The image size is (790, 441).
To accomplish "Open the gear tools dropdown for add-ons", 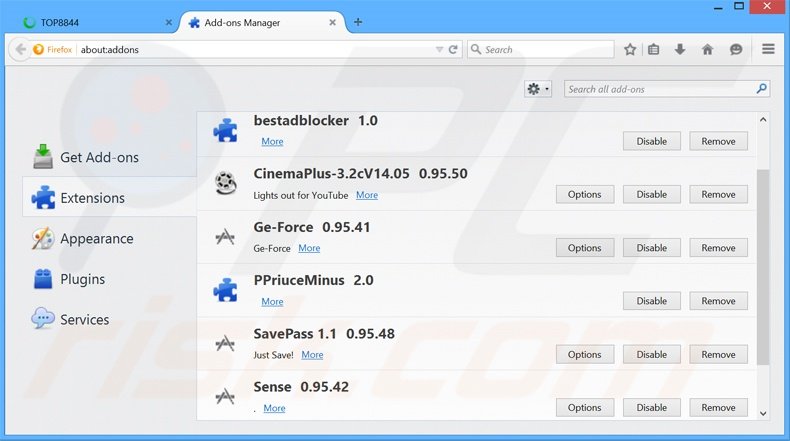I will (x=538, y=89).
